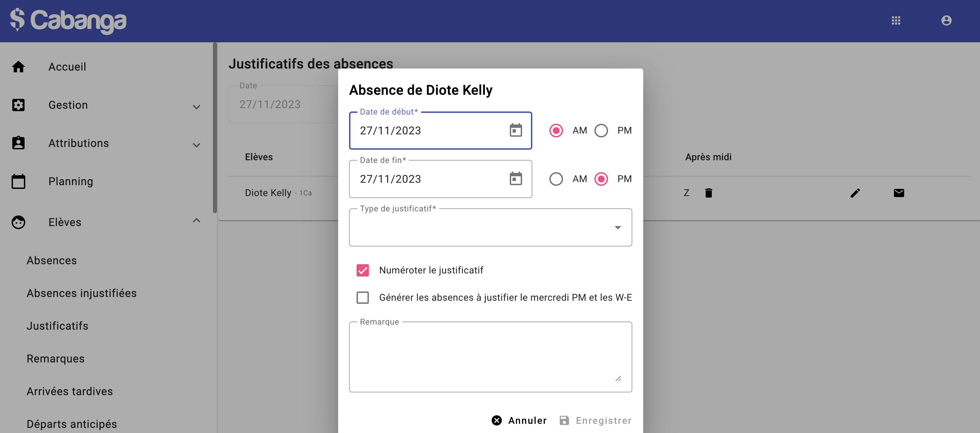Click the Remarque resize handle
Screen dimensions: 980x433
[618, 379]
